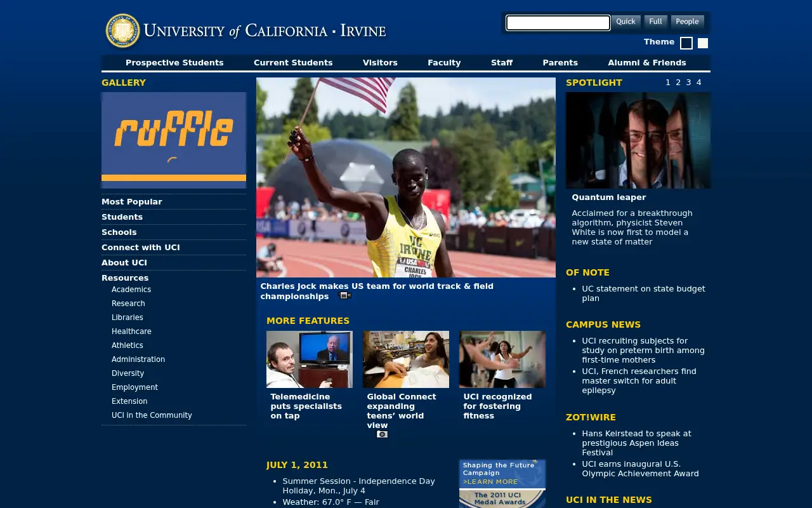Expand Students sidebar section

pos(122,217)
